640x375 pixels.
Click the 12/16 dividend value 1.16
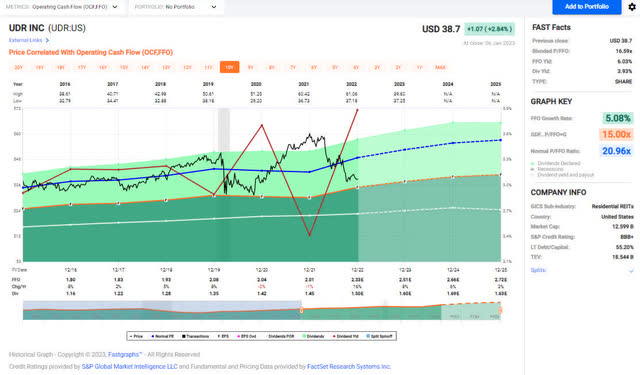click(71, 293)
